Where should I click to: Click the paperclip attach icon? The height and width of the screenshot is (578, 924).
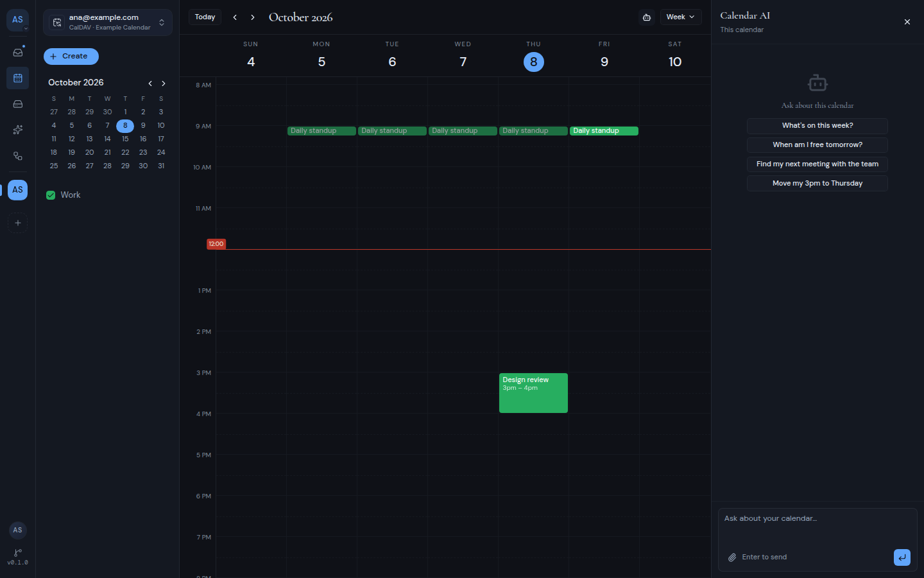point(732,557)
